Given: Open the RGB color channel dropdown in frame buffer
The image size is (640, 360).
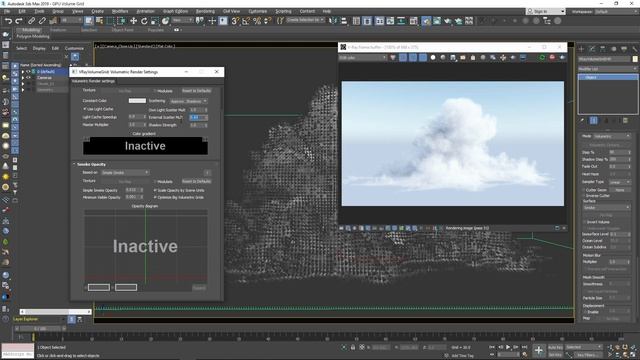Looking at the screenshot, I should [362, 58].
